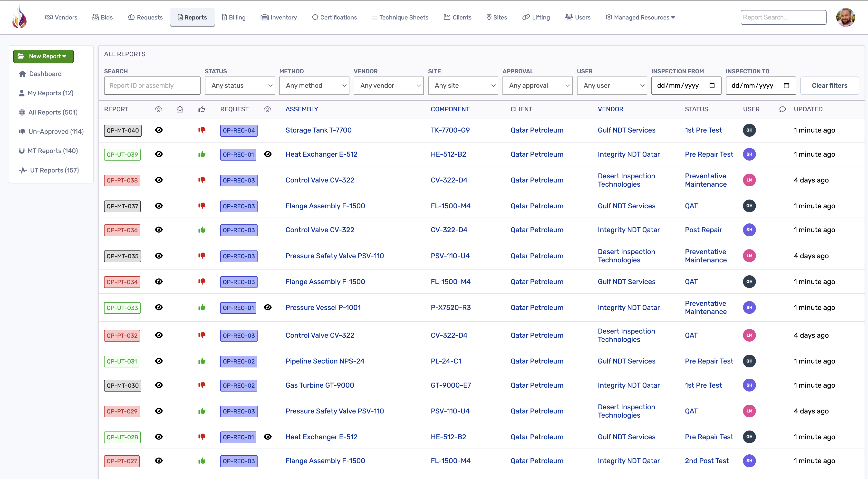
Task: Sort by the Assembly column header
Action: coord(302,109)
